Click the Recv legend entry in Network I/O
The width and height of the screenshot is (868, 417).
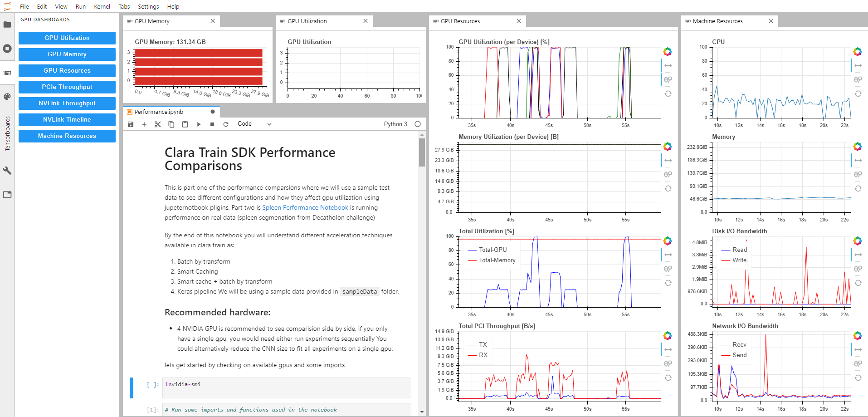(733, 345)
